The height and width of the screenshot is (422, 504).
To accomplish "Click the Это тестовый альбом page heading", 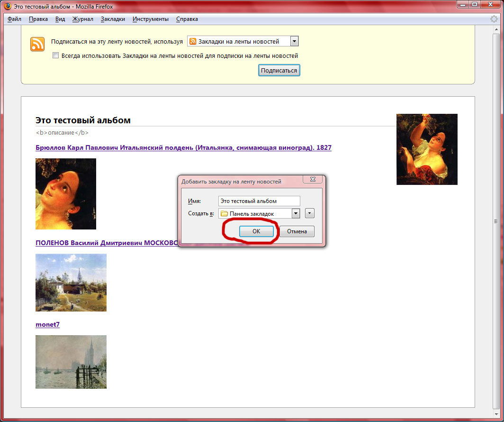I will coord(83,120).
